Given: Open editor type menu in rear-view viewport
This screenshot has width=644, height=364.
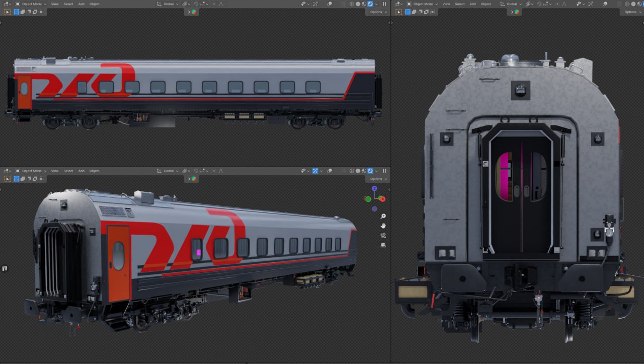Looking at the screenshot, I should coord(398,4).
